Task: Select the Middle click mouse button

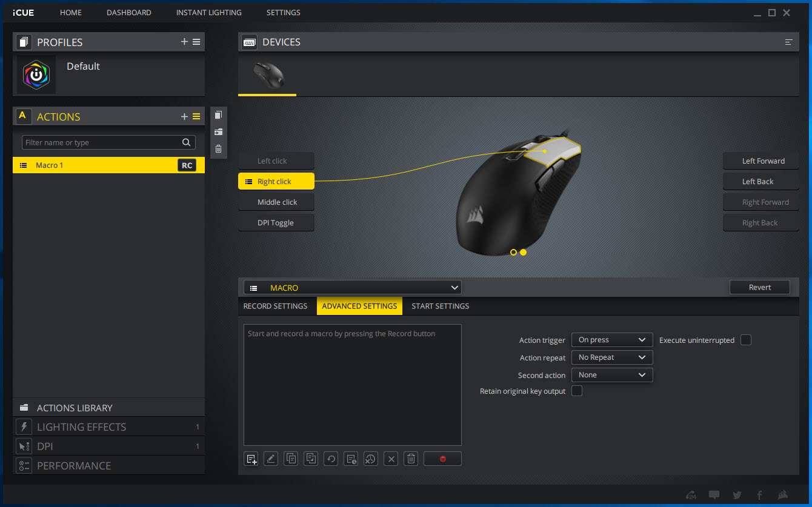Action: point(276,202)
